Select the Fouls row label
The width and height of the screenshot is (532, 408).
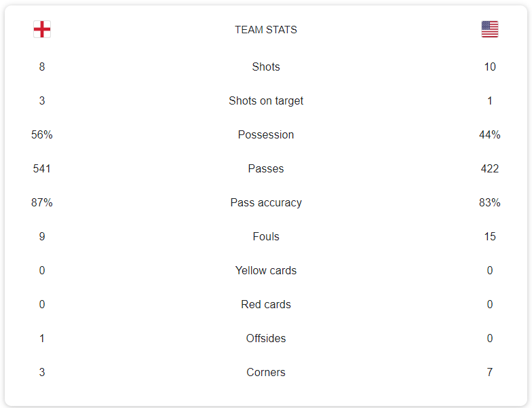[x=266, y=236]
